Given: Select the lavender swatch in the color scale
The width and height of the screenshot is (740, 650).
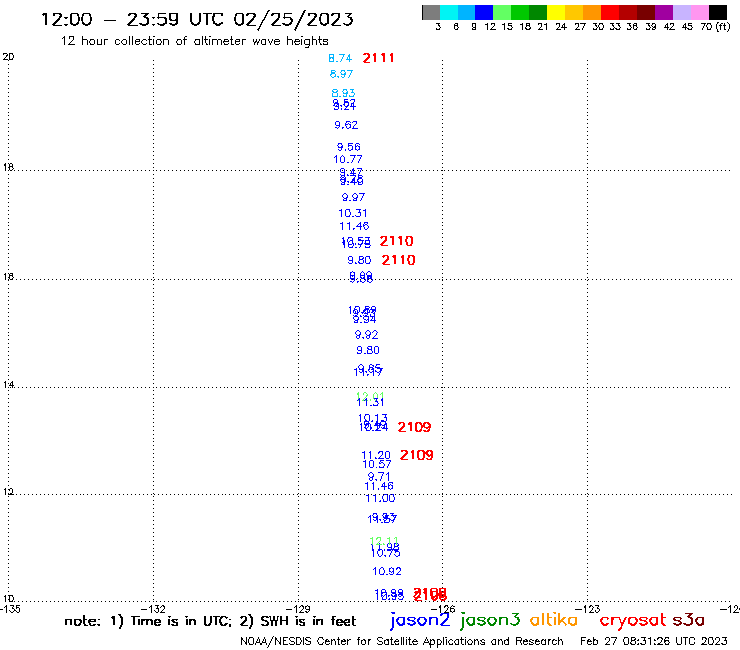Looking at the screenshot, I should pos(682,12).
